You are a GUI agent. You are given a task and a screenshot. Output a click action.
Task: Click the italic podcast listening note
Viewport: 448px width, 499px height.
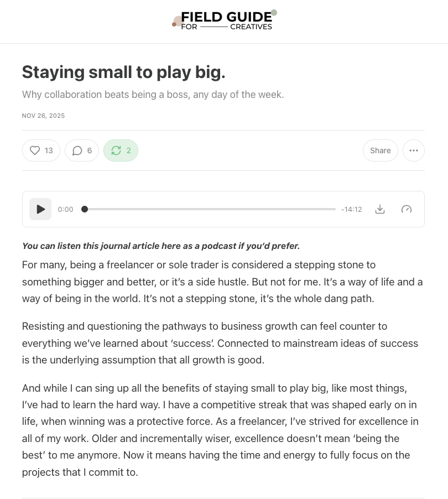[x=160, y=246]
